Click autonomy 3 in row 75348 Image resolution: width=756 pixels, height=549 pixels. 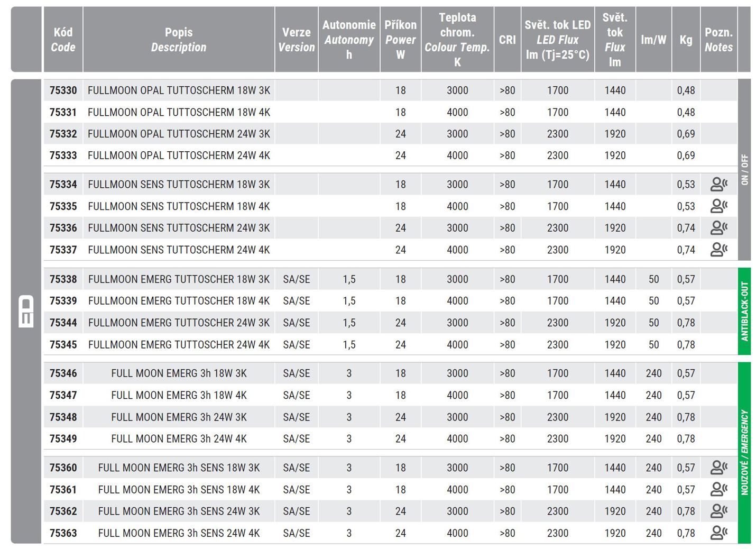coord(349,417)
